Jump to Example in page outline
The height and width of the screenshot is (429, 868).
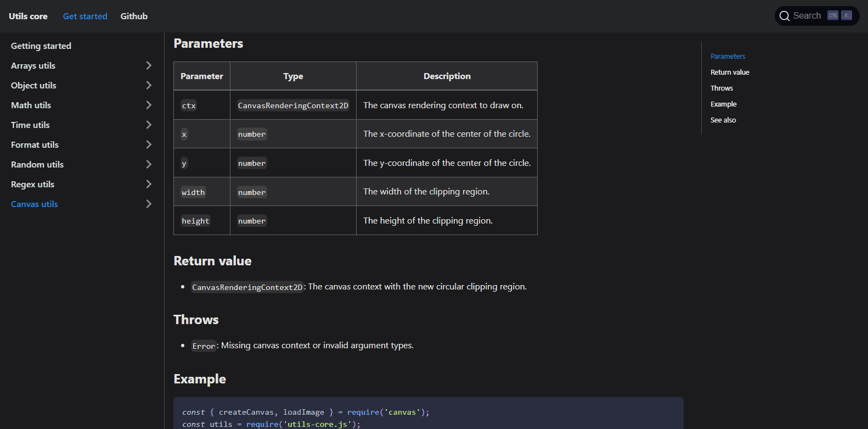[x=723, y=104]
